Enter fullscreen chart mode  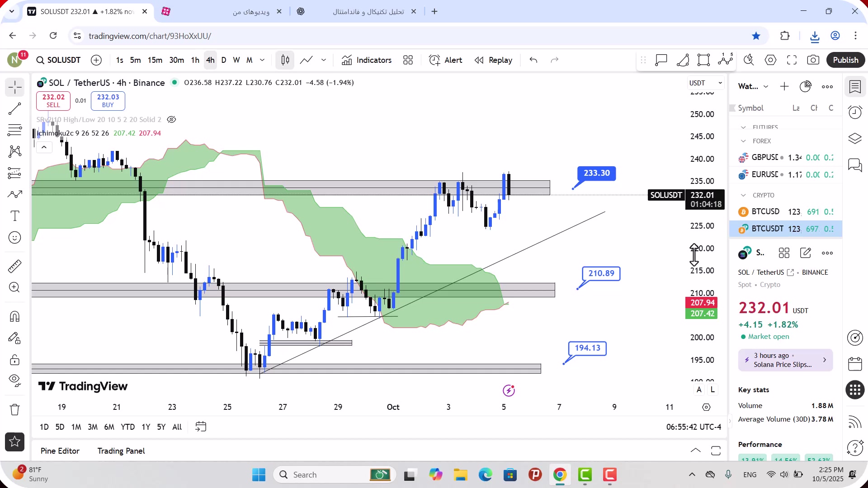[792, 60]
